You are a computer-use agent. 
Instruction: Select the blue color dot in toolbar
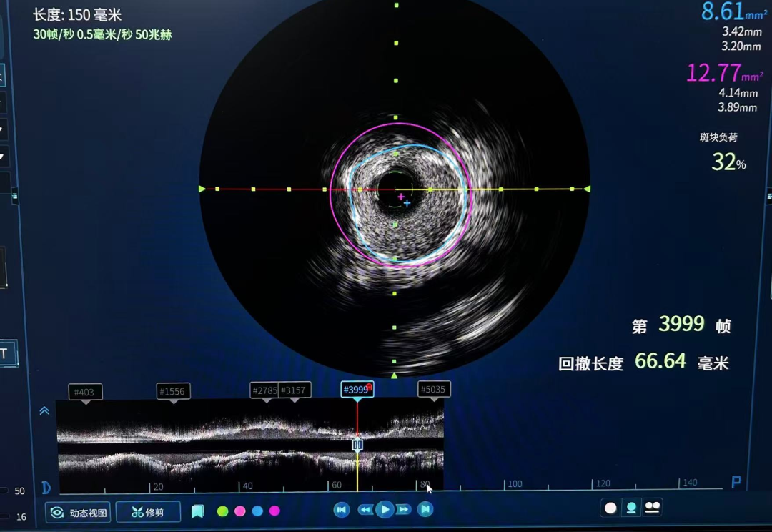click(x=257, y=511)
